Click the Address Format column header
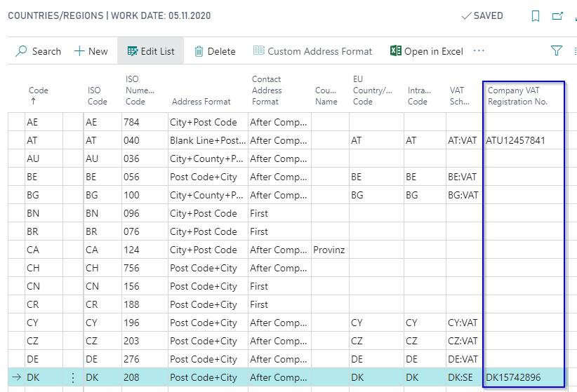The width and height of the screenshot is (577, 392). (x=201, y=102)
